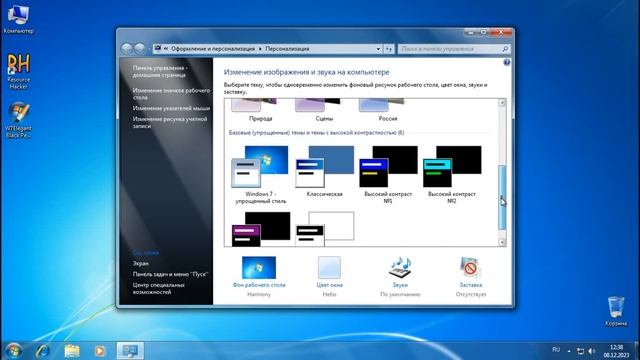Viewport: 640px width, 360px height.
Task: Open Цвет окна settings
Action: point(329,276)
